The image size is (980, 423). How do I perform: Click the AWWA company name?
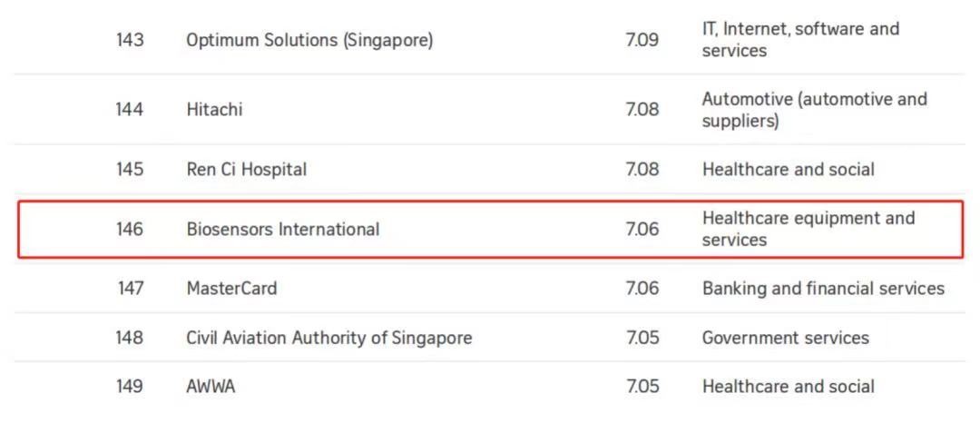tap(211, 387)
